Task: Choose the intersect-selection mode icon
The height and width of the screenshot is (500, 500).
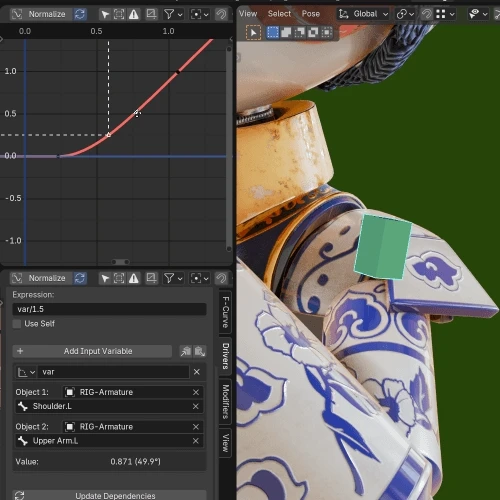Action: click(327, 32)
